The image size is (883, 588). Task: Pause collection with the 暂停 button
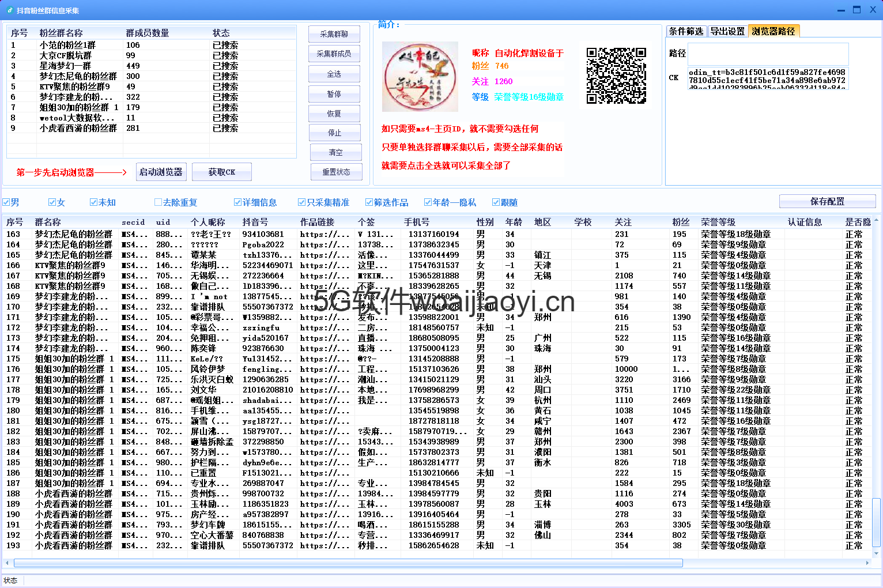334,94
